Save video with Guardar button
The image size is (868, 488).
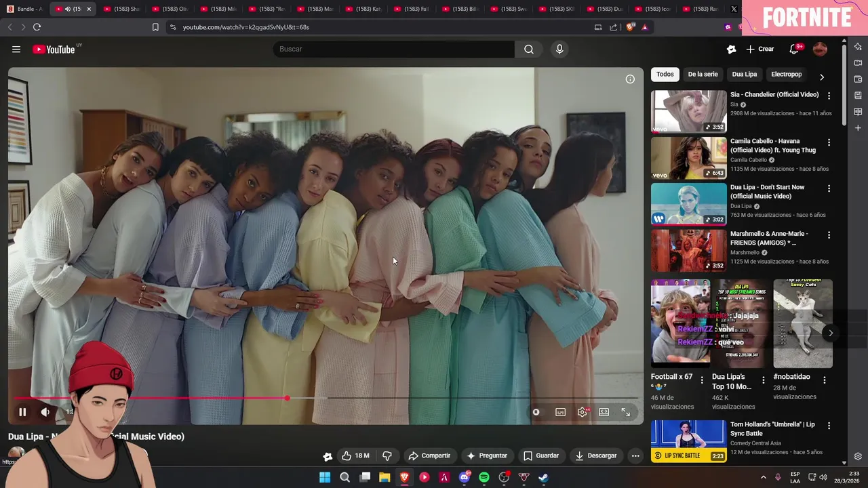tap(541, 455)
